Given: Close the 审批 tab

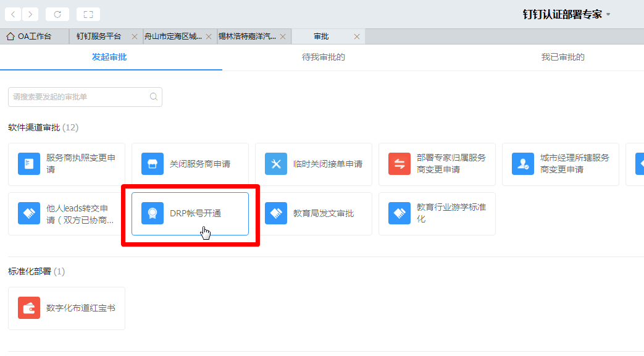Looking at the screenshot, I should point(357,36).
